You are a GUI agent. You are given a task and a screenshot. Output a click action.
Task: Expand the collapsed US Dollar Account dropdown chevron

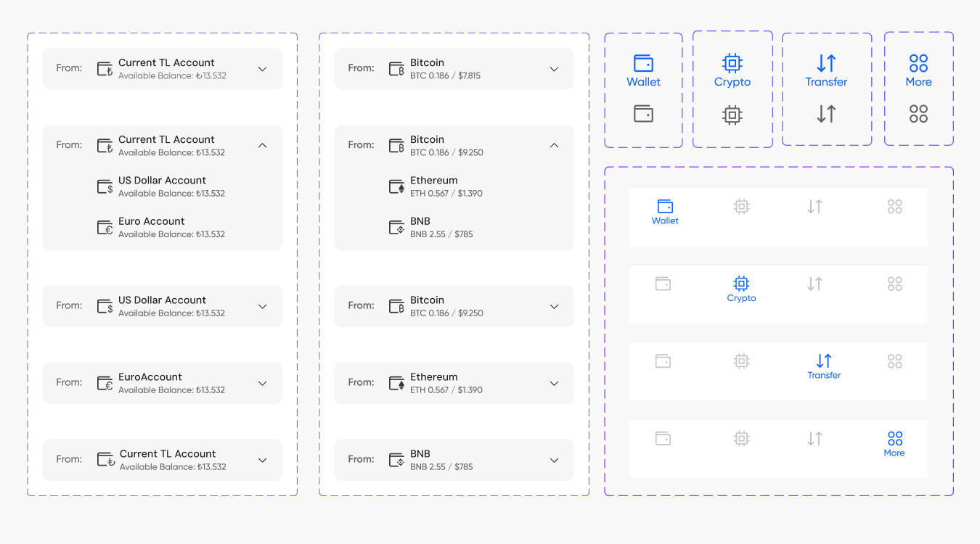[x=263, y=306]
